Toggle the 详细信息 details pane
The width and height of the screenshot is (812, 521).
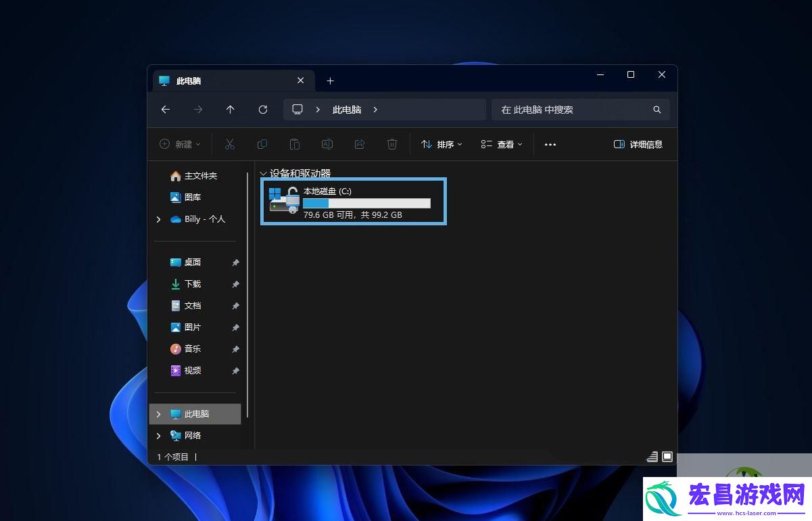[x=638, y=144]
